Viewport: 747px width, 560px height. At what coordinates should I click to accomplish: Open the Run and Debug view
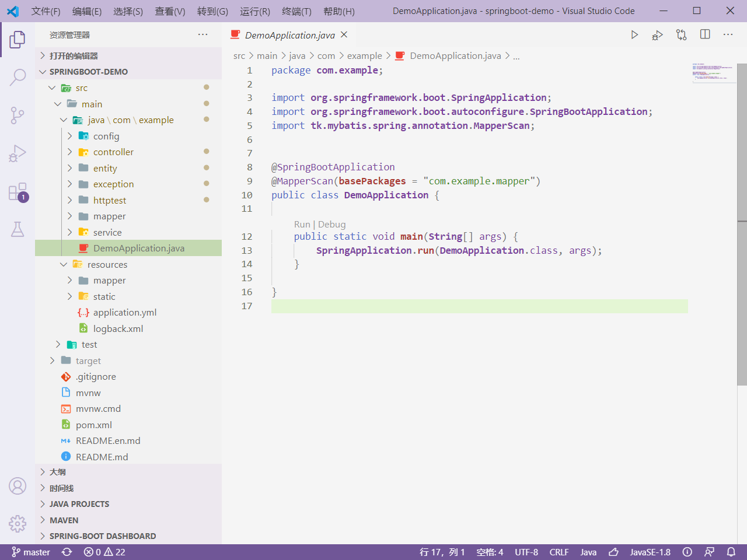coord(18,153)
